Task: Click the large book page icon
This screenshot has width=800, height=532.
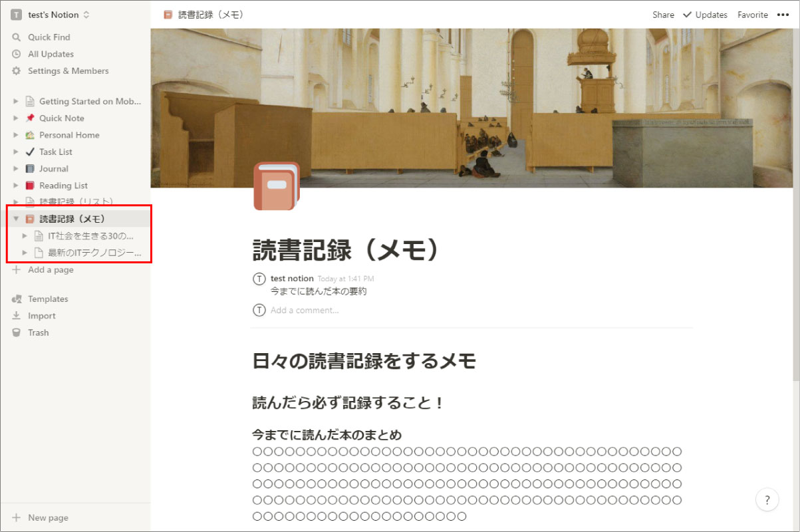Action: (x=276, y=186)
